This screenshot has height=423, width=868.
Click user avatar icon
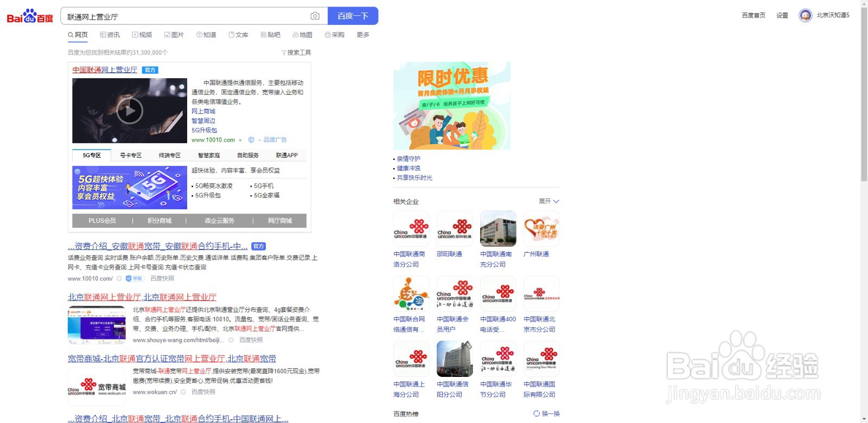pos(805,15)
